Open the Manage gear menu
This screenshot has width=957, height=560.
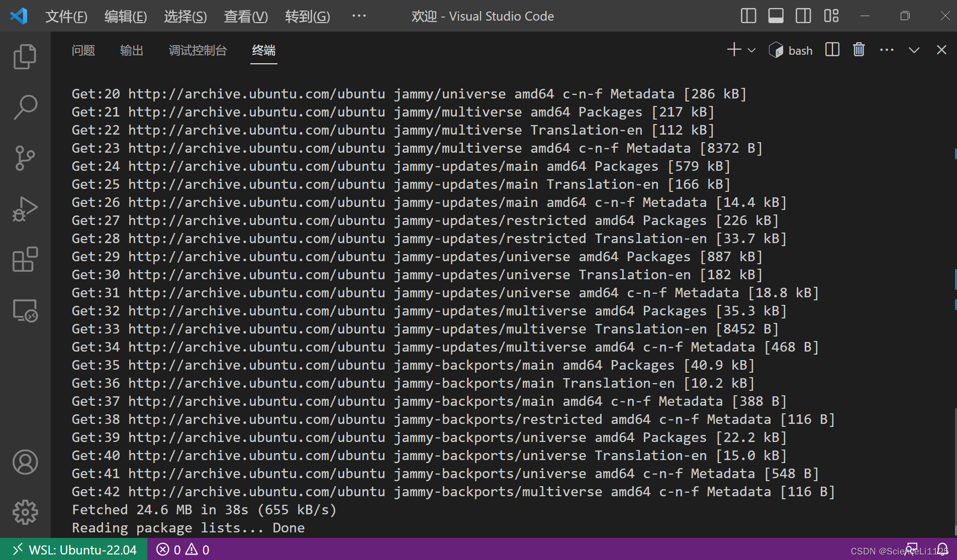point(25,512)
